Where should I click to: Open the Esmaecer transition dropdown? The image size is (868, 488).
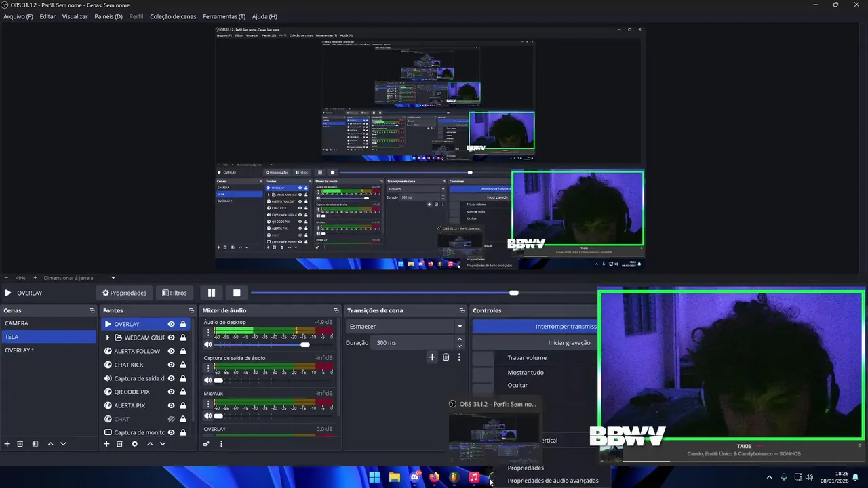(x=404, y=326)
